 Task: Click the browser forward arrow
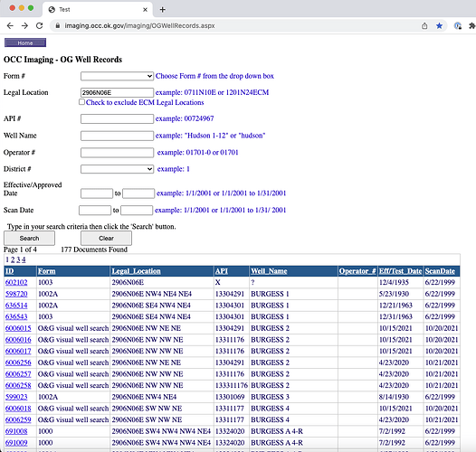25,26
